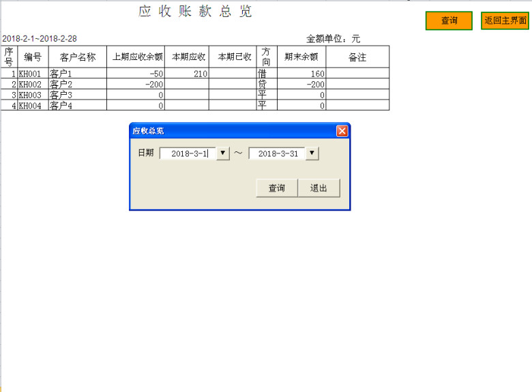Select the cell KH004
532x392 pixels.
point(33,105)
